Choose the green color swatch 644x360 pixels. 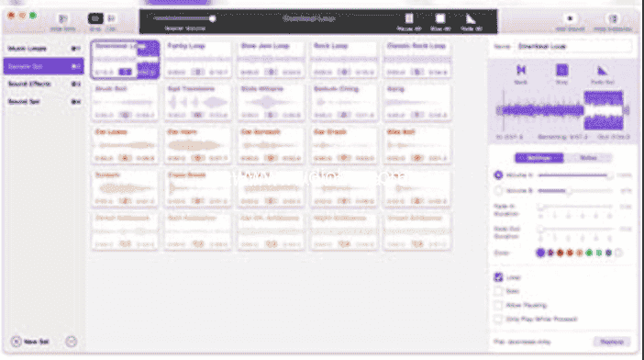pos(589,253)
